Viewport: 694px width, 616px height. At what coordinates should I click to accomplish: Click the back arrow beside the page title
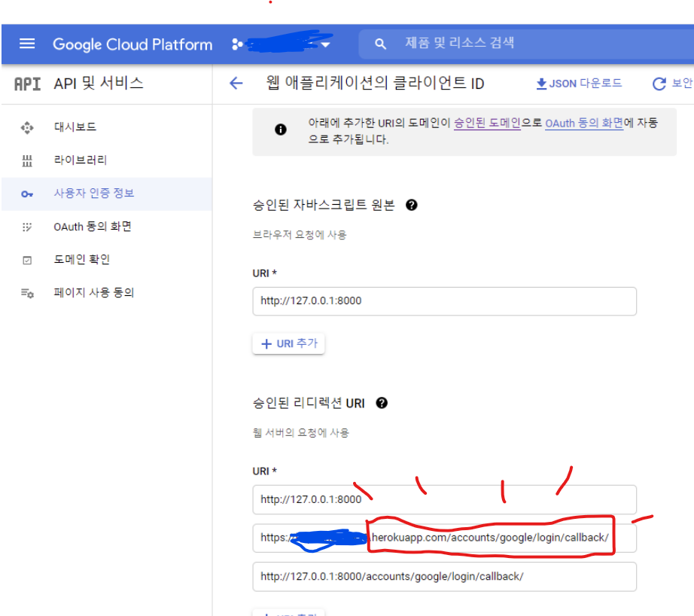point(236,83)
